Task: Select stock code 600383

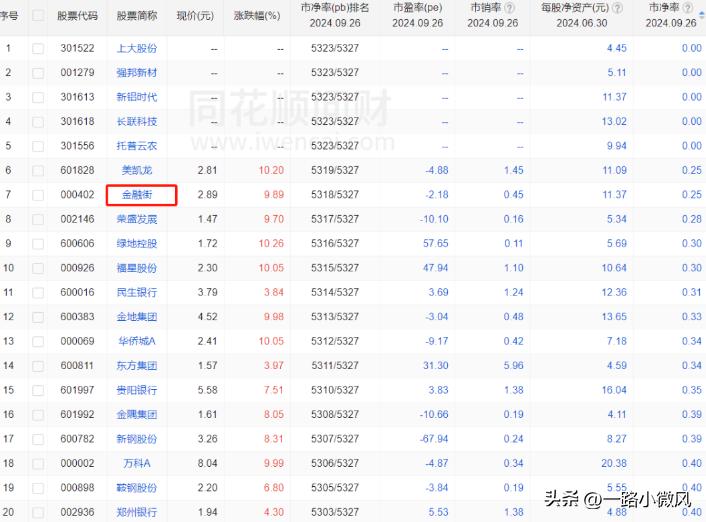Action: [77, 317]
